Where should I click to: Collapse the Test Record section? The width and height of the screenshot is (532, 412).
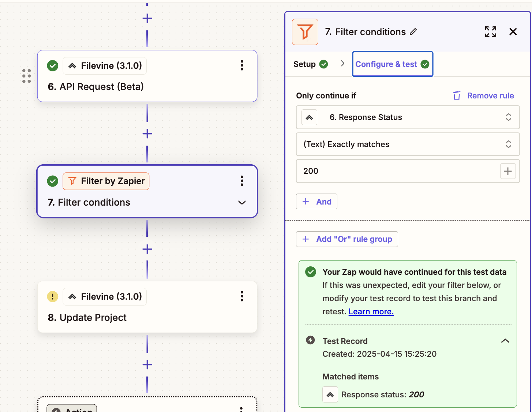tap(505, 341)
